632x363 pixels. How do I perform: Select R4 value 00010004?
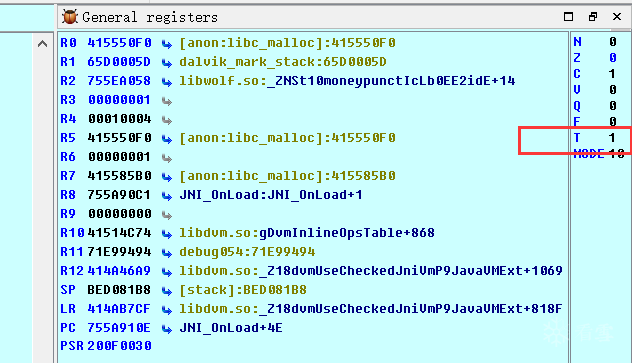[x=119, y=119]
